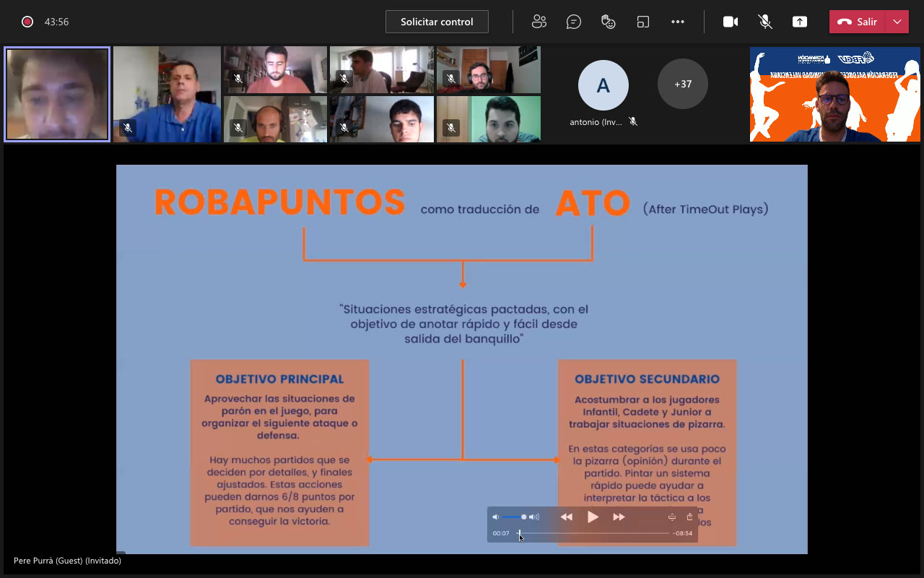Viewport: 924px width, 578px height.
Task: Select man in blue shirt video tile
Action: click(x=167, y=94)
